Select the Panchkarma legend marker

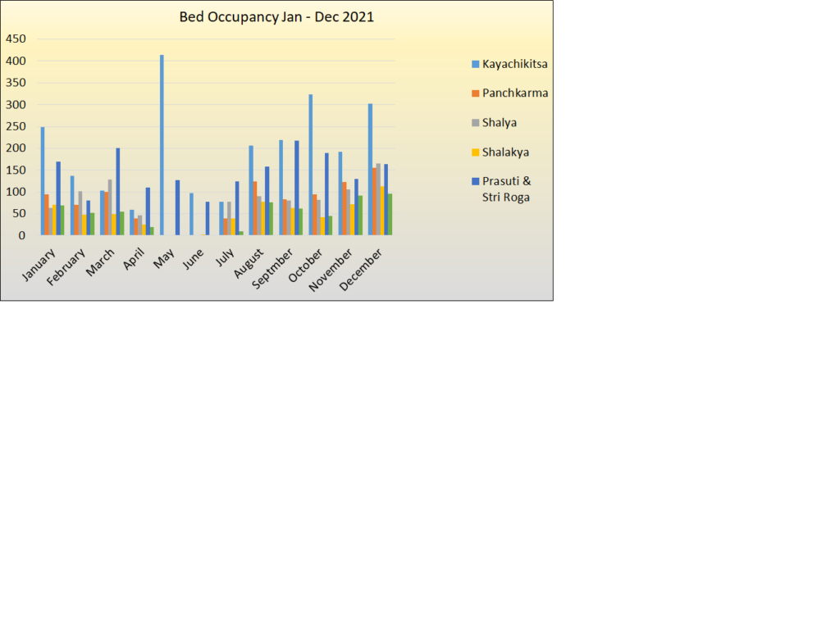477,93
